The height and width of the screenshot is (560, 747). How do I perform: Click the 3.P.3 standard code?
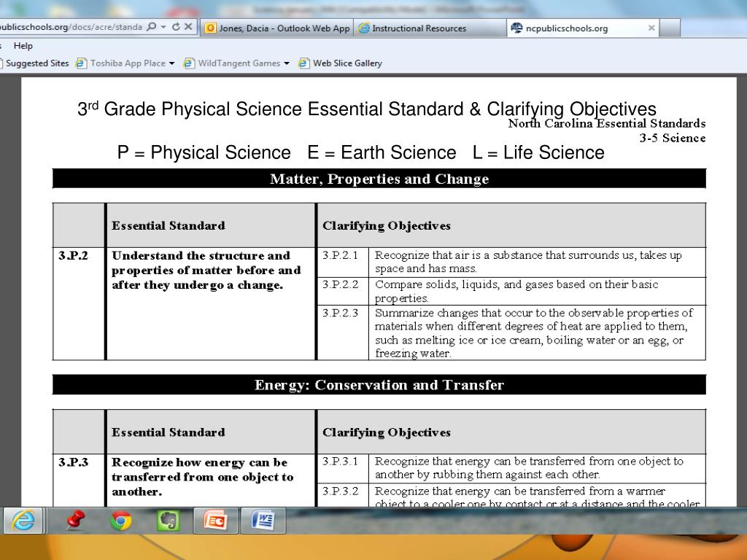(x=74, y=462)
